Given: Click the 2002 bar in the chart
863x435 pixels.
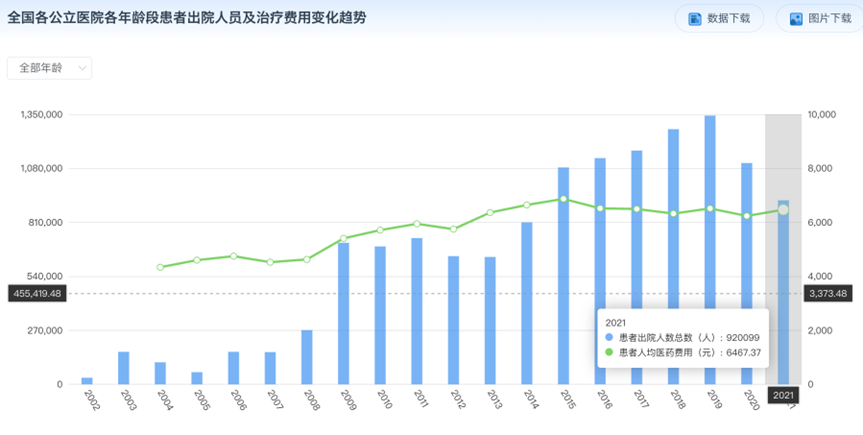Looking at the screenshot, I should coord(87,381).
